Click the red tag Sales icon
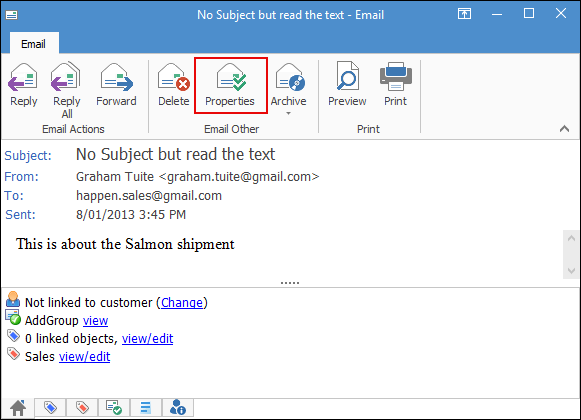Screen dimensions: 581x420 pyautogui.click(x=13, y=354)
